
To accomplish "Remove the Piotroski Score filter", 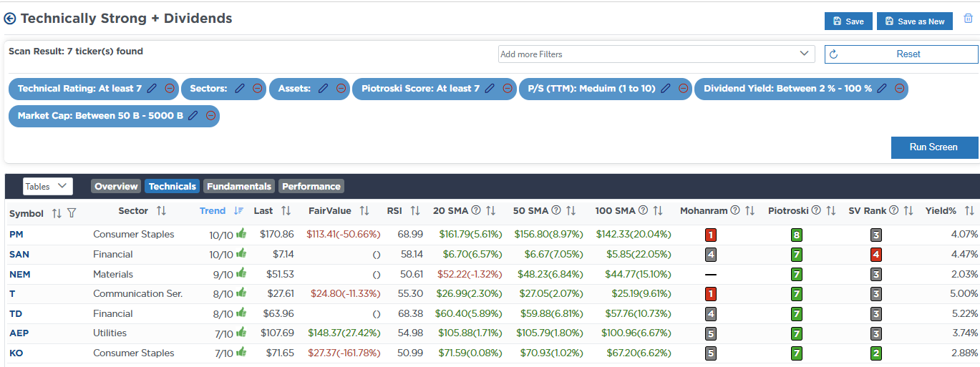I will pos(508,89).
